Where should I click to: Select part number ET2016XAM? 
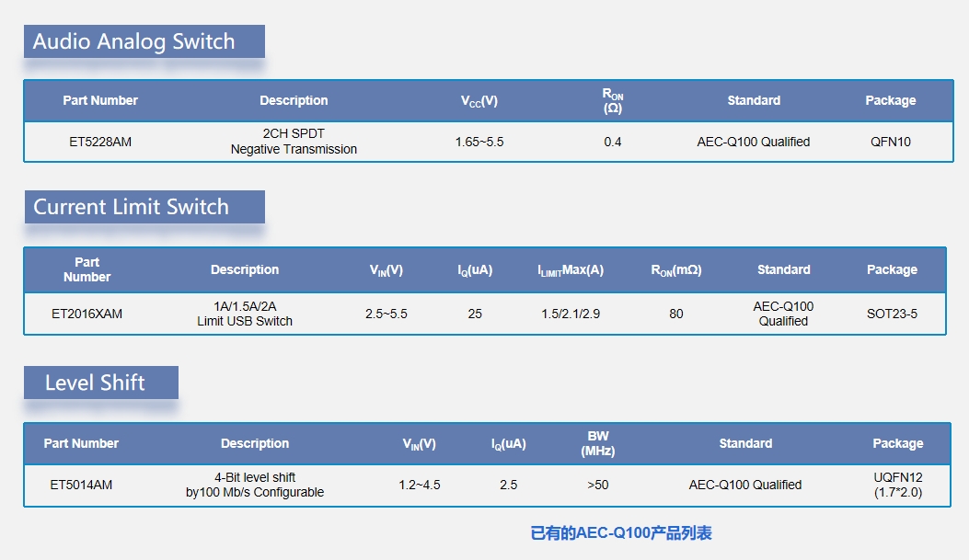click(x=87, y=314)
